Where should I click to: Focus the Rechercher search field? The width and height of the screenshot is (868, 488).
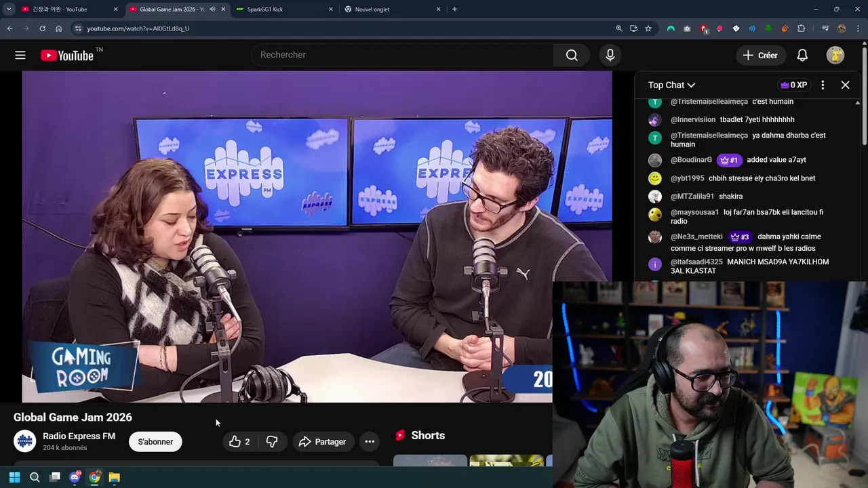(403, 55)
